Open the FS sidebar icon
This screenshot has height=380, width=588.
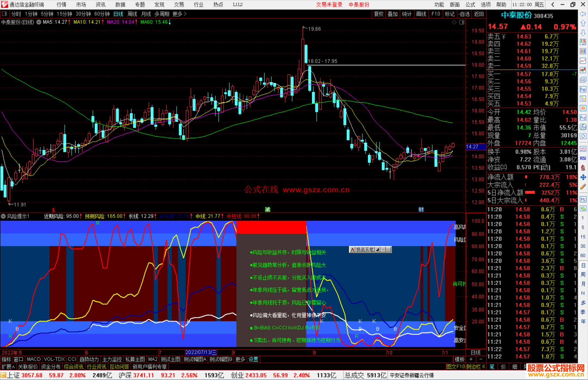[x=583, y=199]
